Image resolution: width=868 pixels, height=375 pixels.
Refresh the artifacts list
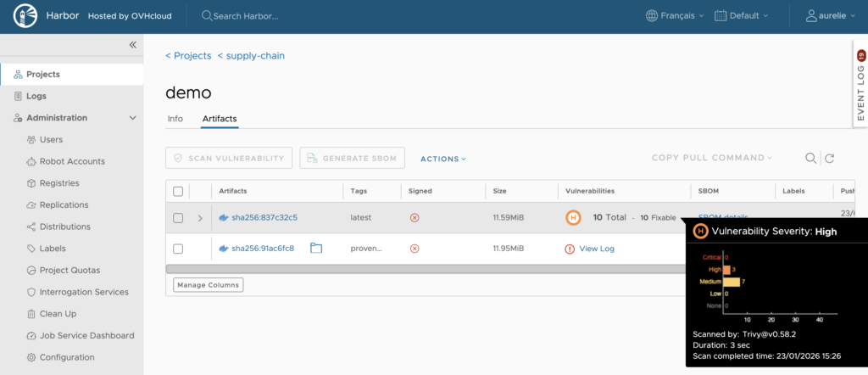tap(830, 158)
